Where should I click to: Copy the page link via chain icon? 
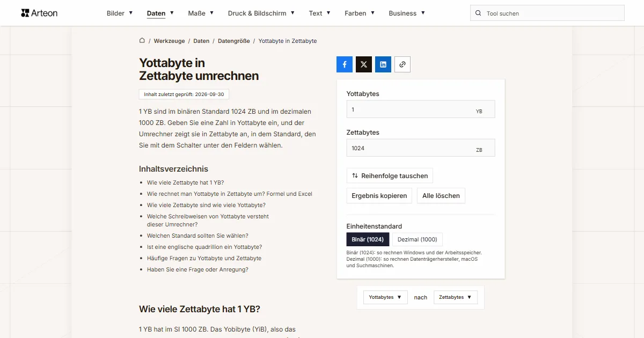(x=402, y=64)
